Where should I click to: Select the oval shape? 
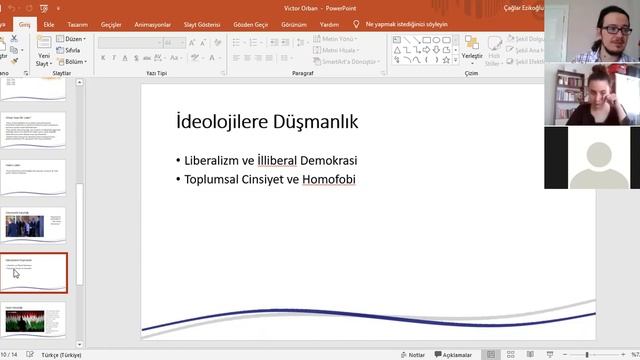(436, 40)
